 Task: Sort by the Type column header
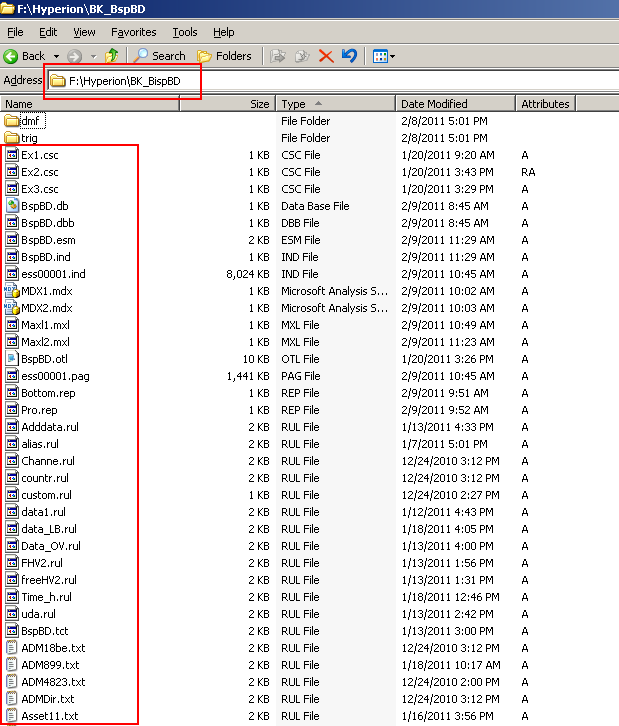click(x=336, y=104)
